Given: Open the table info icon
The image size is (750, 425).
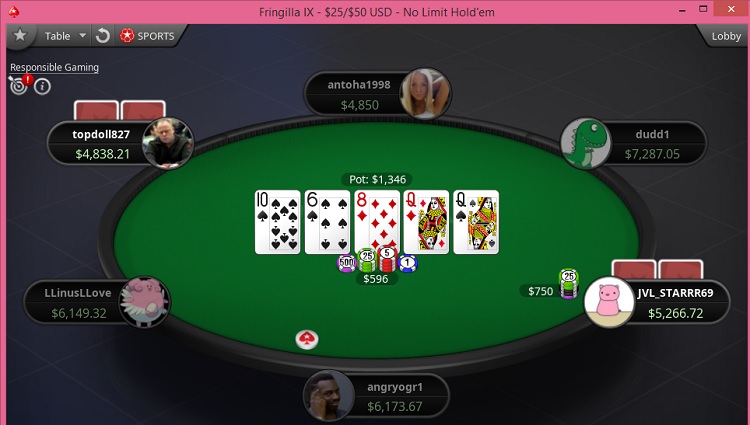Looking at the screenshot, I should (x=43, y=87).
